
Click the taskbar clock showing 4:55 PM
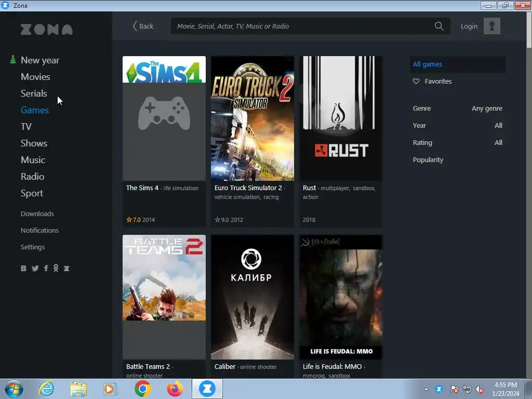coord(506,389)
